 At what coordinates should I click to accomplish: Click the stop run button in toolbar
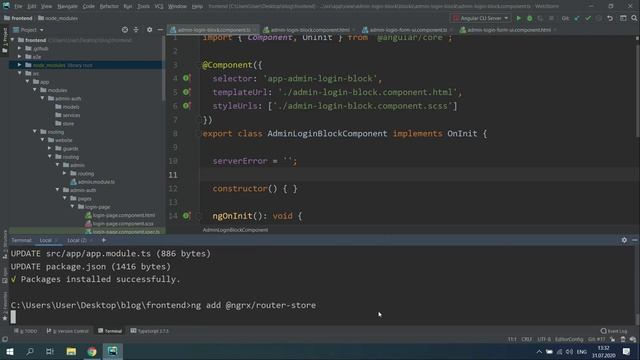pos(551,18)
